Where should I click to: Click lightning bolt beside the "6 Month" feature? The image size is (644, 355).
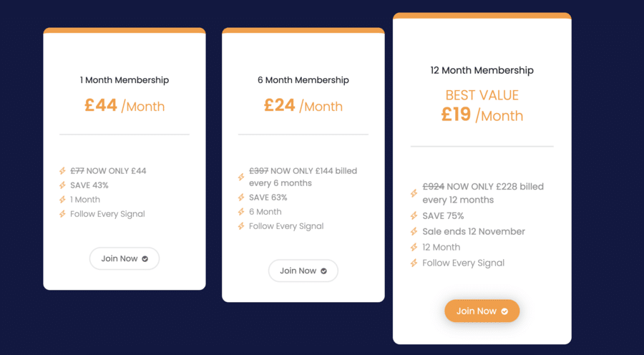coord(242,212)
